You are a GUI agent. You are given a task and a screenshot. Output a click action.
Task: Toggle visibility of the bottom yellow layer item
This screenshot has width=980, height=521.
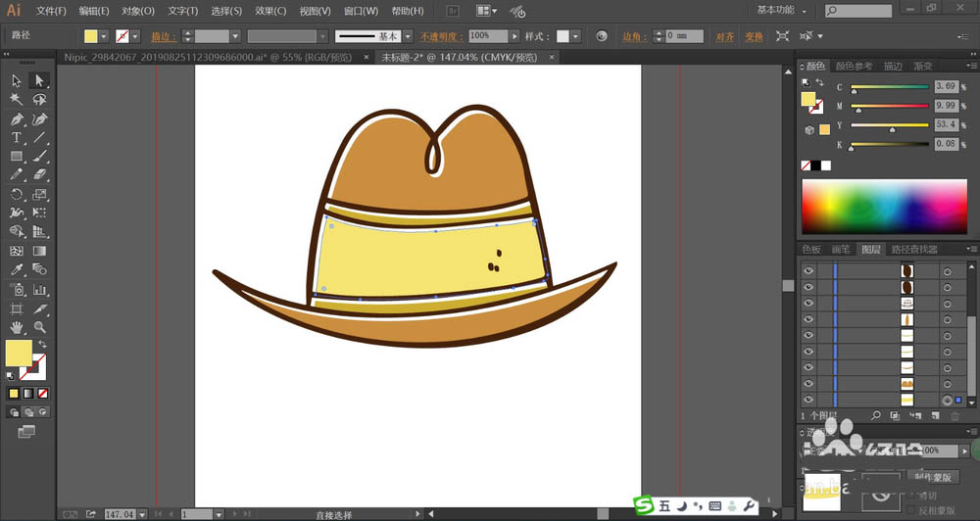[x=808, y=400]
